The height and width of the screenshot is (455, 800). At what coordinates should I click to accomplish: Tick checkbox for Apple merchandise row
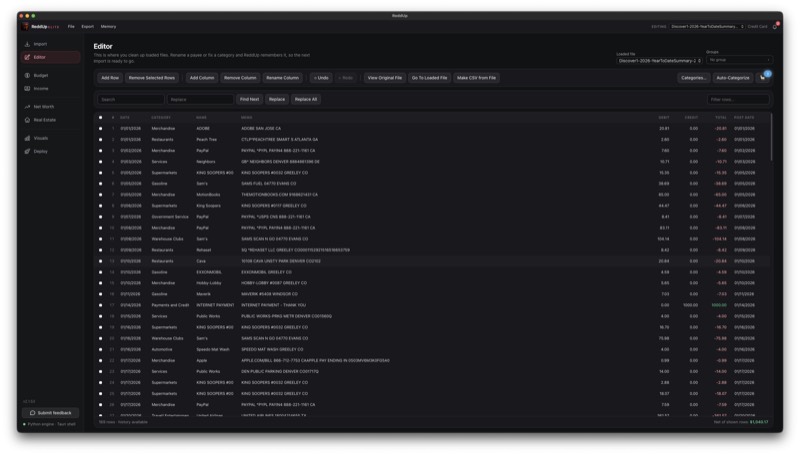(x=101, y=361)
